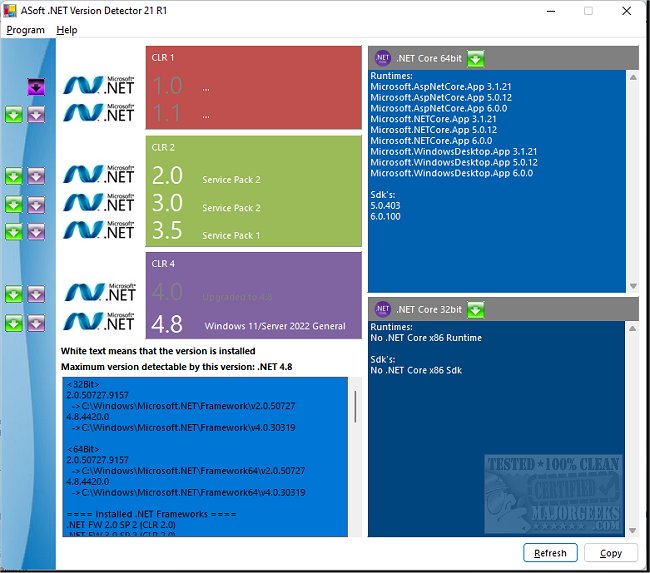This screenshot has width=650, height=573.
Task: Click the 'CLR 1' tile label
Action: pos(163,58)
